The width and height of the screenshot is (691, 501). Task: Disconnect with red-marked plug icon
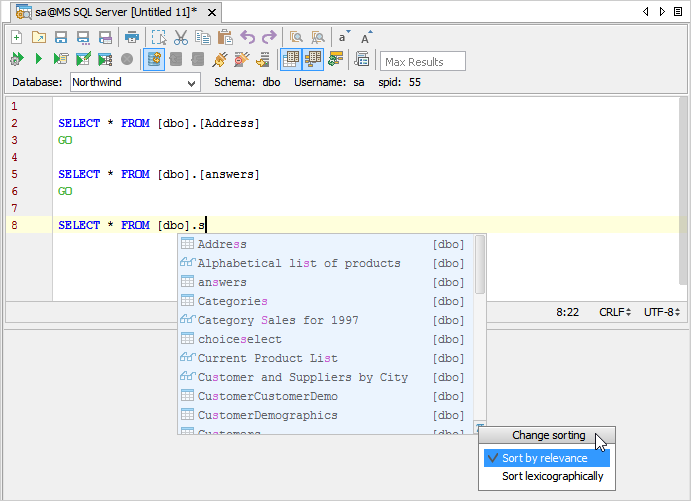coord(242,59)
